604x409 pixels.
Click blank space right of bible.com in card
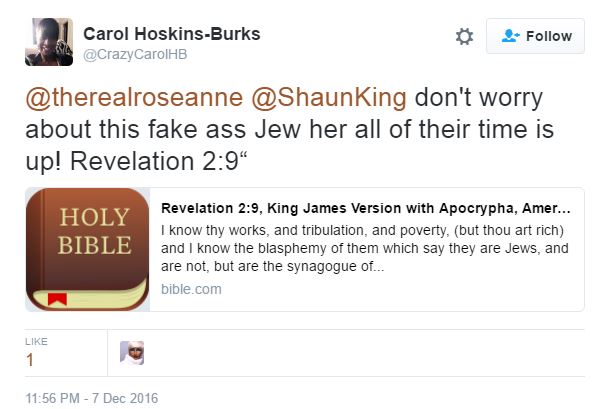[401, 290]
